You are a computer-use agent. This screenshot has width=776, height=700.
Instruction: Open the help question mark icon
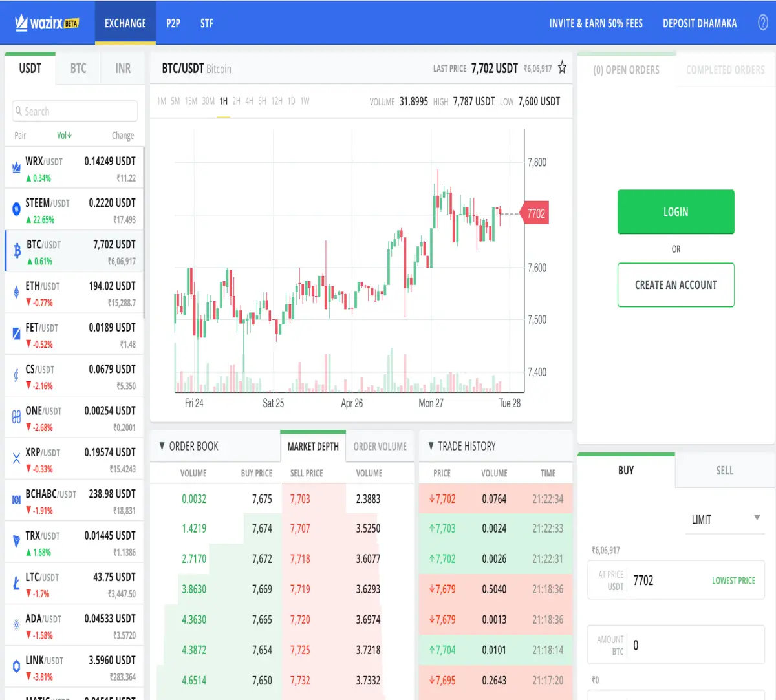763,23
